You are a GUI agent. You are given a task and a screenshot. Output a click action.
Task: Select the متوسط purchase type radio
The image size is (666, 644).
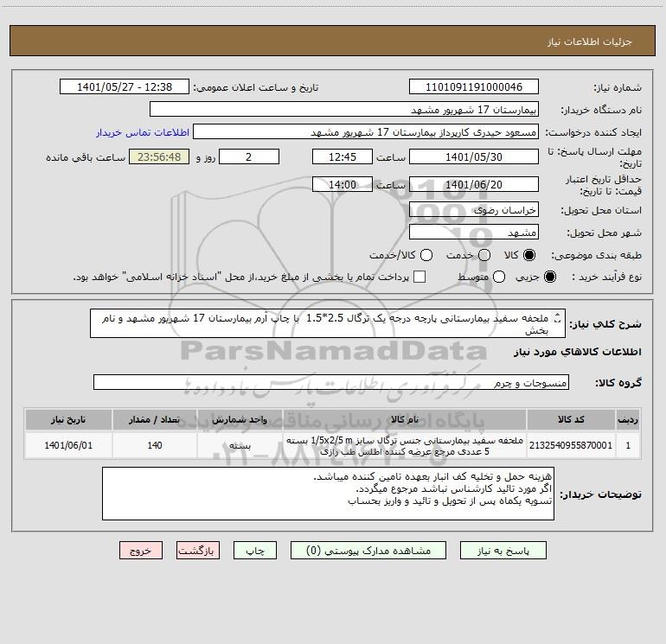pyautogui.click(x=499, y=277)
